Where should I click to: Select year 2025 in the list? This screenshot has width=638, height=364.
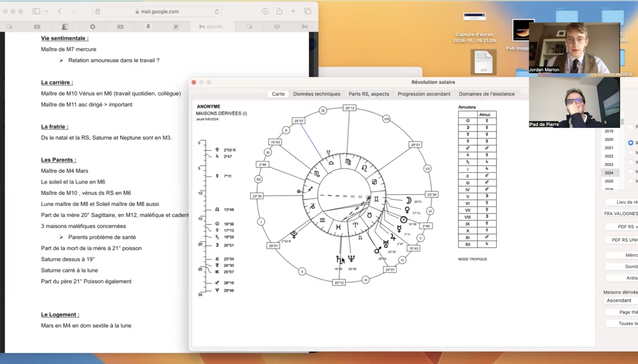[609, 181]
